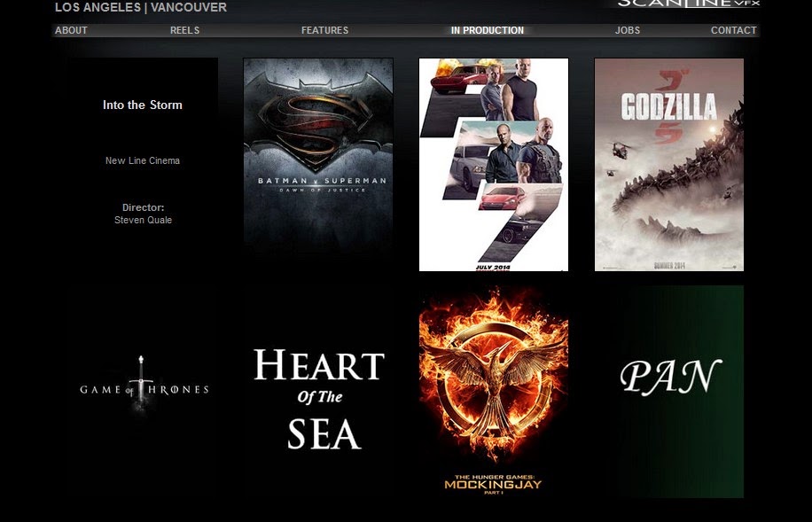This screenshot has width=812, height=522.
Task: Open the Hunger Games Mockingjay poster
Action: click(494, 392)
